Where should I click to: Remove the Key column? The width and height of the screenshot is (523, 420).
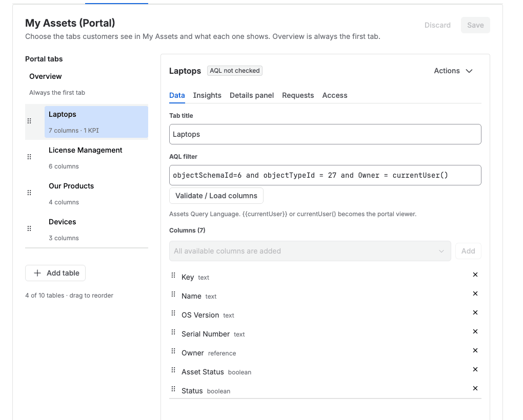click(475, 275)
